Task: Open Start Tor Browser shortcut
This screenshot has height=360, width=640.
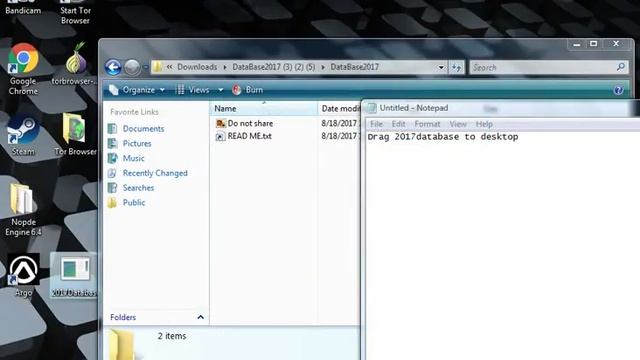Action: [75, 12]
